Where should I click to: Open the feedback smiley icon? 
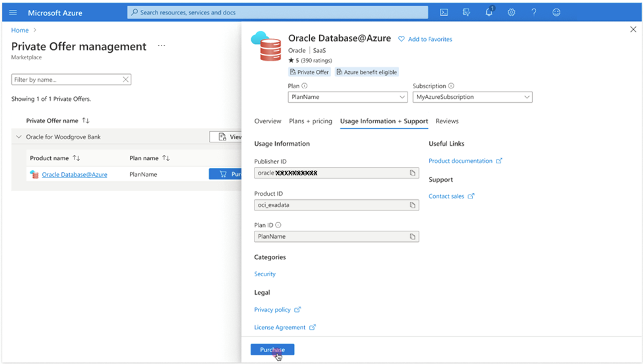pyautogui.click(x=556, y=13)
